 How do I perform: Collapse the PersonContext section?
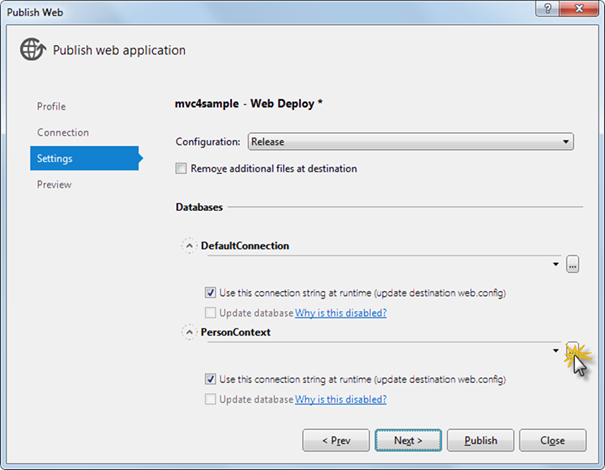[x=189, y=332]
